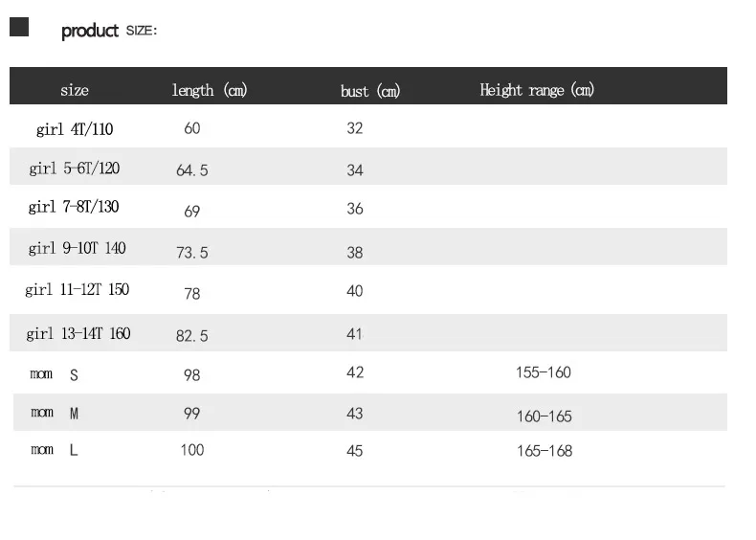The height and width of the screenshot is (540, 756).
Task: Select the 'girl 4T/110' size row
Action: point(368,126)
